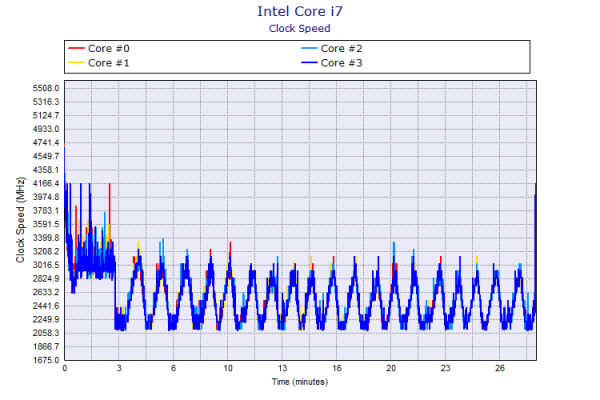The width and height of the screenshot is (600, 400).
Task: Click the 5508.0 y-axis value
Action: pos(46,88)
